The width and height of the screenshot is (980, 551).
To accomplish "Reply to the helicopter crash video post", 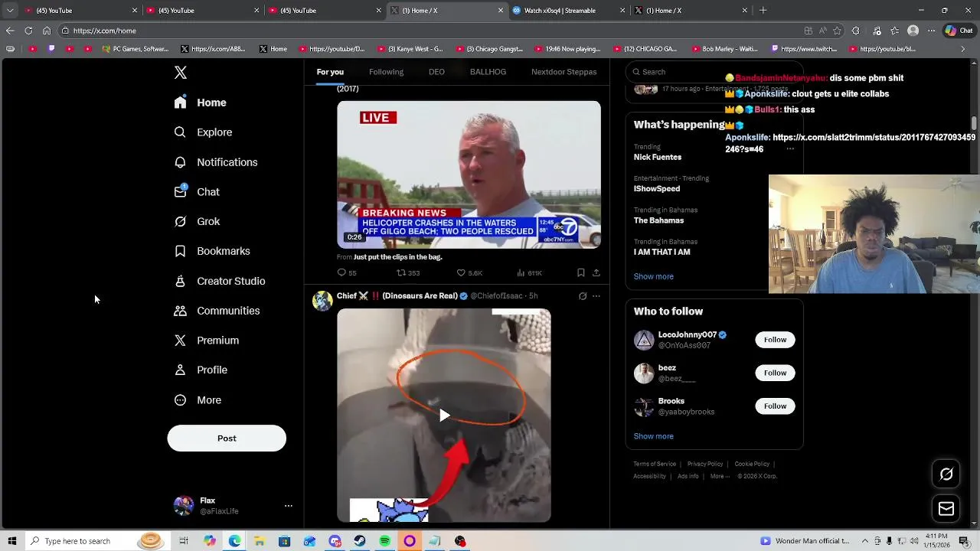I will pos(347,272).
